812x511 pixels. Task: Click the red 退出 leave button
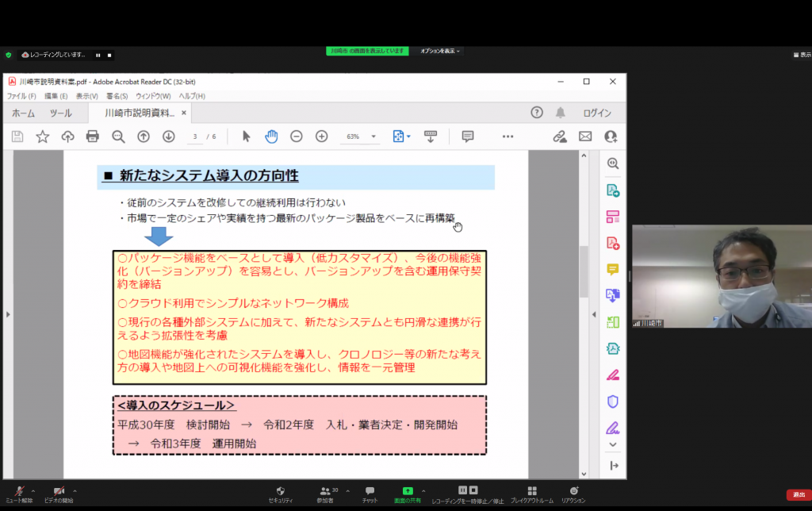798,494
